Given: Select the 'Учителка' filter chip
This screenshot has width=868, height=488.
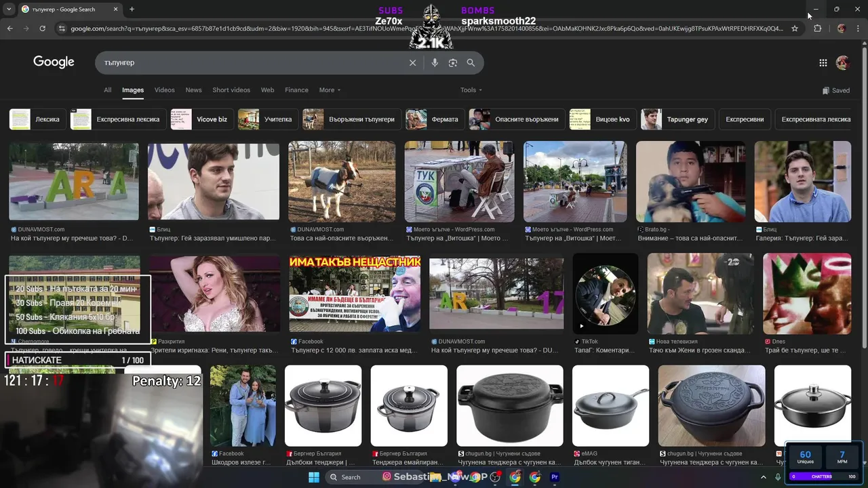Looking at the screenshot, I should tap(268, 119).
